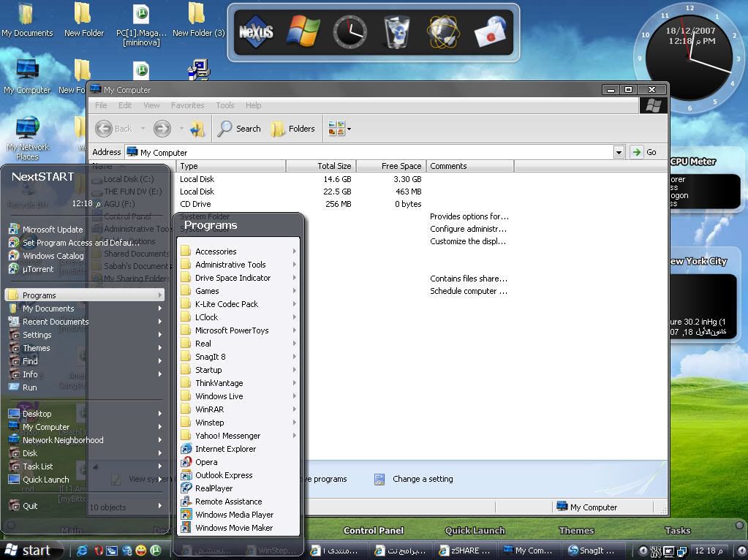Open Remote Assistance from Programs menu
748x560 pixels.
pos(238,502)
